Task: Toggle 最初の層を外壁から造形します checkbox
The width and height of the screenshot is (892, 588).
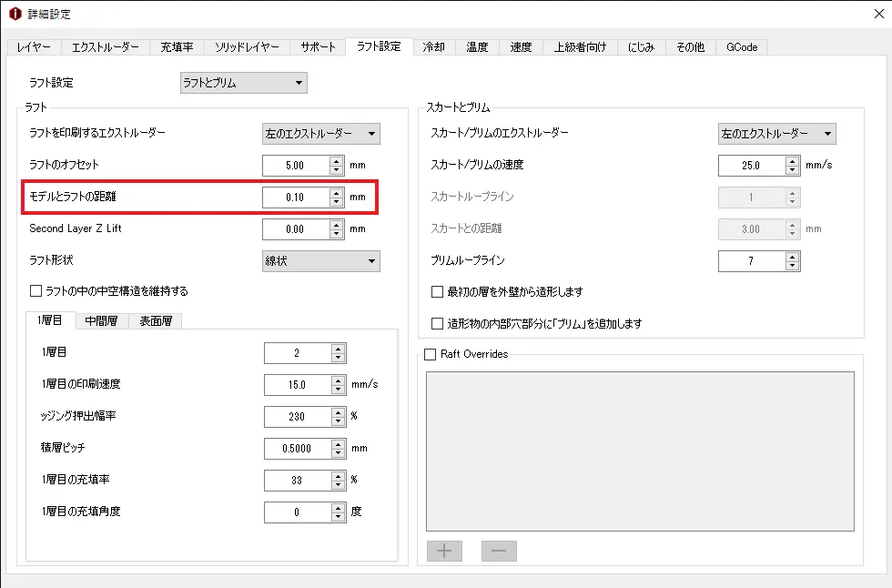Action: point(438,292)
